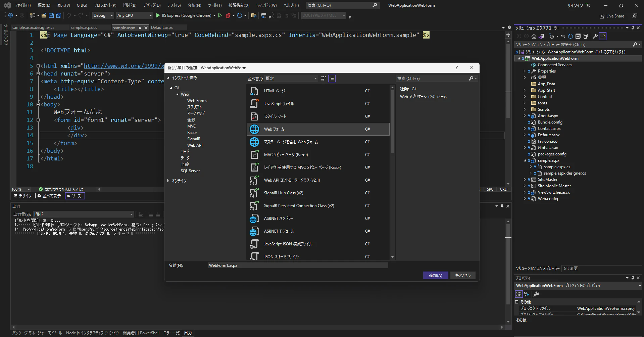Screen dimensions: 644x337
Task: Switch to the Git 変更 tab
Action: pyautogui.click(x=571, y=269)
